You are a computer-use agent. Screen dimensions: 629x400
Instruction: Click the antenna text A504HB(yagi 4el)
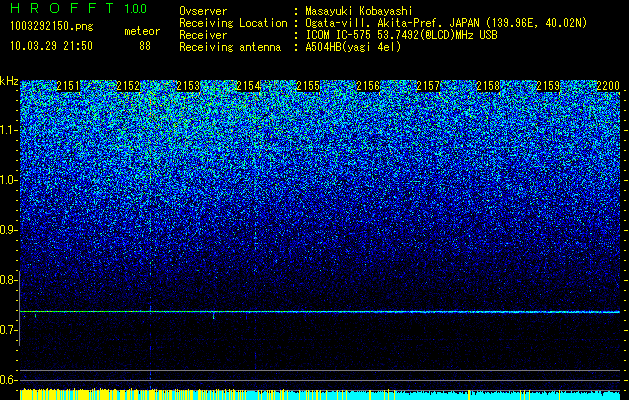pyautogui.click(x=353, y=47)
